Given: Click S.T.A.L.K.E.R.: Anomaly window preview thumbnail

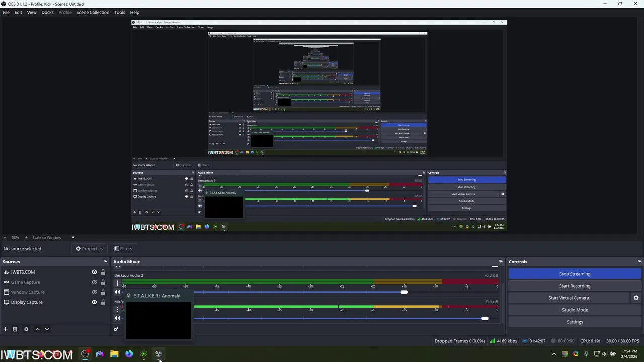Looking at the screenshot, I should (x=158, y=320).
